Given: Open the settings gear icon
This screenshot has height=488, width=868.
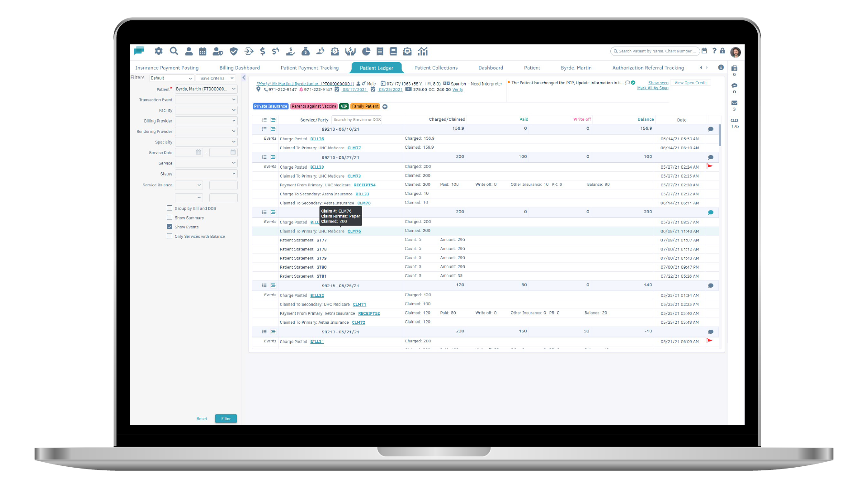Looking at the screenshot, I should (x=159, y=51).
